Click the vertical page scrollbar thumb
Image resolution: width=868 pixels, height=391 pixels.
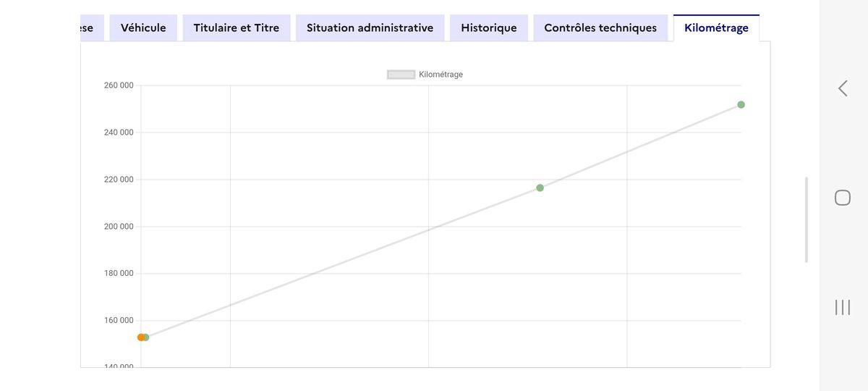(x=807, y=220)
